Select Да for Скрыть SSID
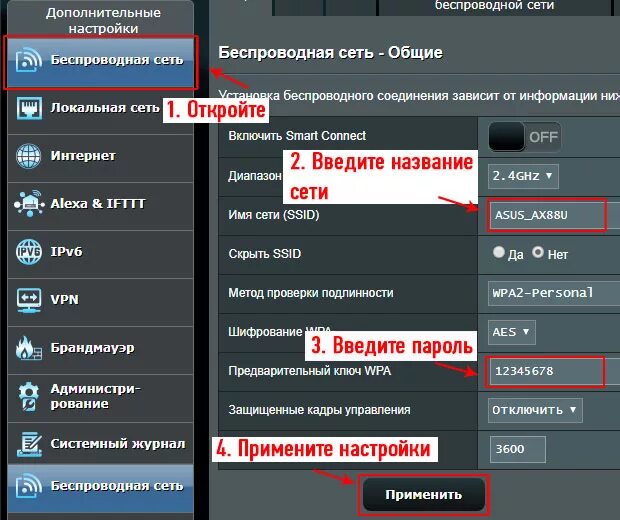The width and height of the screenshot is (620, 520). (x=499, y=252)
